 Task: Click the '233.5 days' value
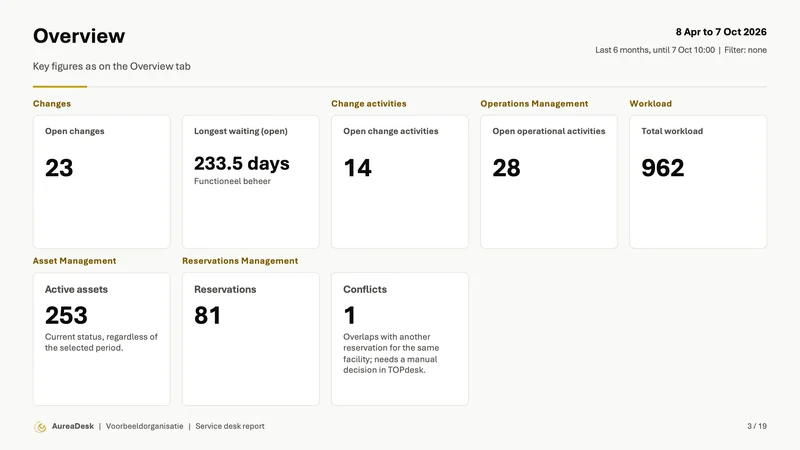[242, 163]
